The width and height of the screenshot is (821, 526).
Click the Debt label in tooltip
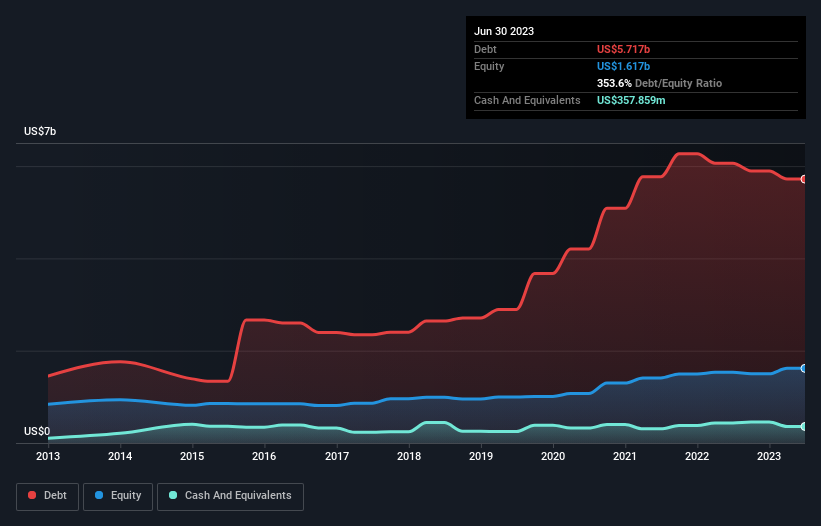coord(485,49)
